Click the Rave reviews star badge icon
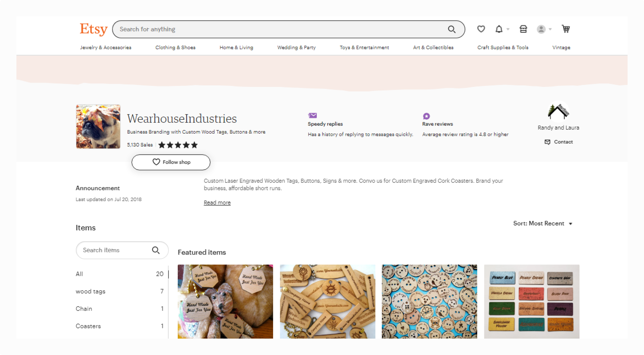This screenshot has height=355, width=644. click(426, 116)
